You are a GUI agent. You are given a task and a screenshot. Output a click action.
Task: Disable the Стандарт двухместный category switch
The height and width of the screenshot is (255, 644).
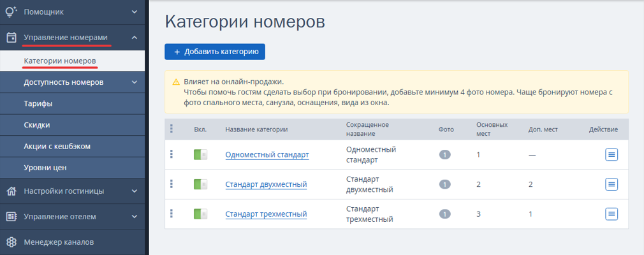point(200,184)
